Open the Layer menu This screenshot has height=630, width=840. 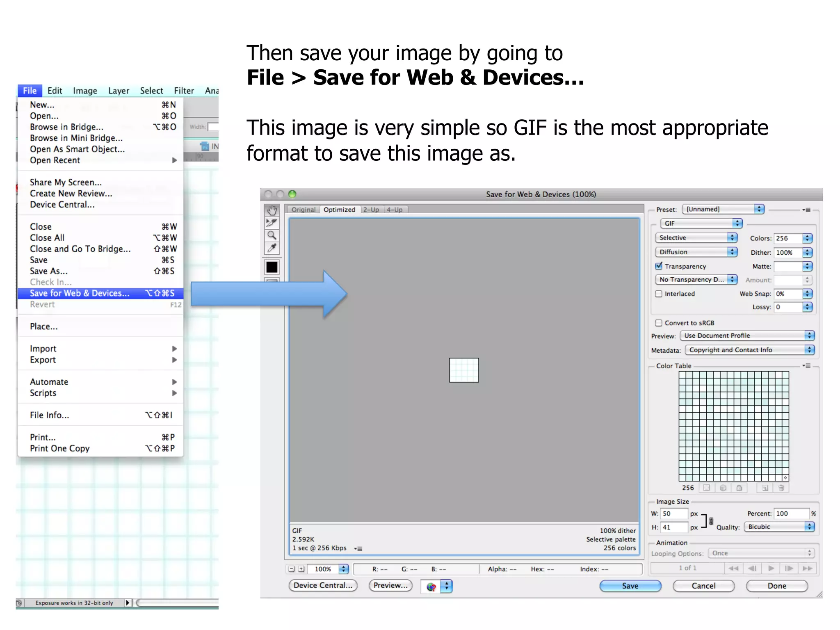pyautogui.click(x=119, y=91)
